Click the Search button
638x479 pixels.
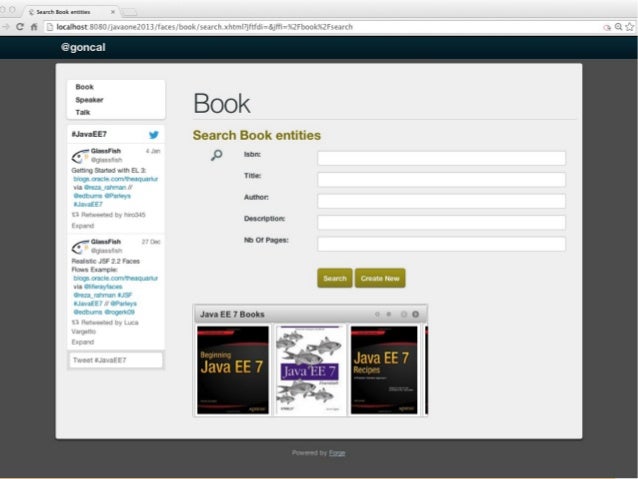point(334,278)
